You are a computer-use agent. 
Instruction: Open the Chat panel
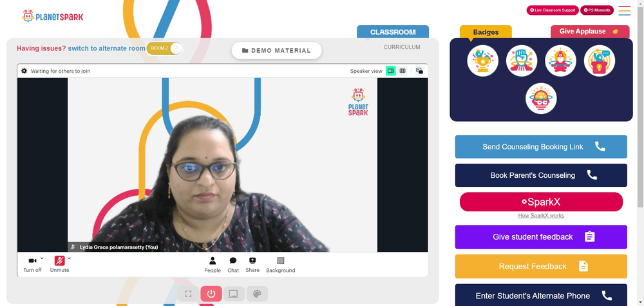[x=233, y=265]
